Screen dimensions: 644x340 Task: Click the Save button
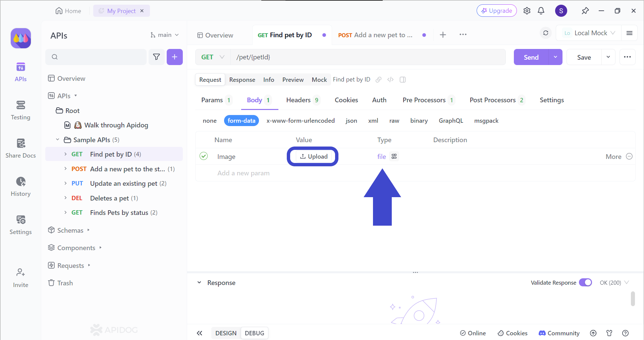coord(584,57)
